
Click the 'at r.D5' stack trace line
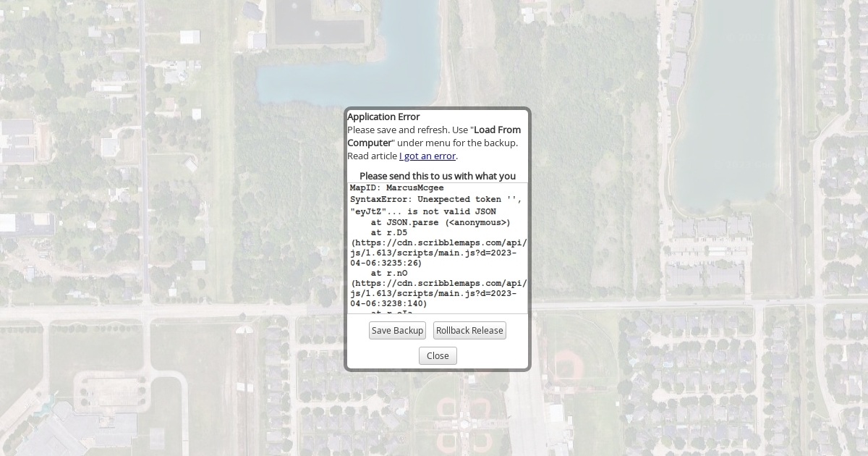point(391,232)
